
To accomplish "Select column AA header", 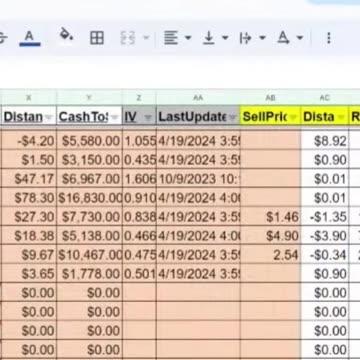I will click(x=198, y=98).
